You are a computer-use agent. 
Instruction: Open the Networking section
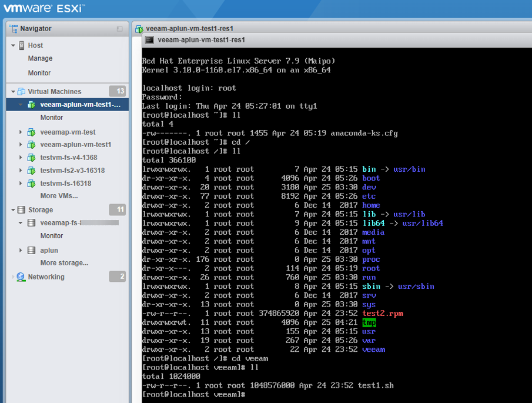click(x=46, y=277)
